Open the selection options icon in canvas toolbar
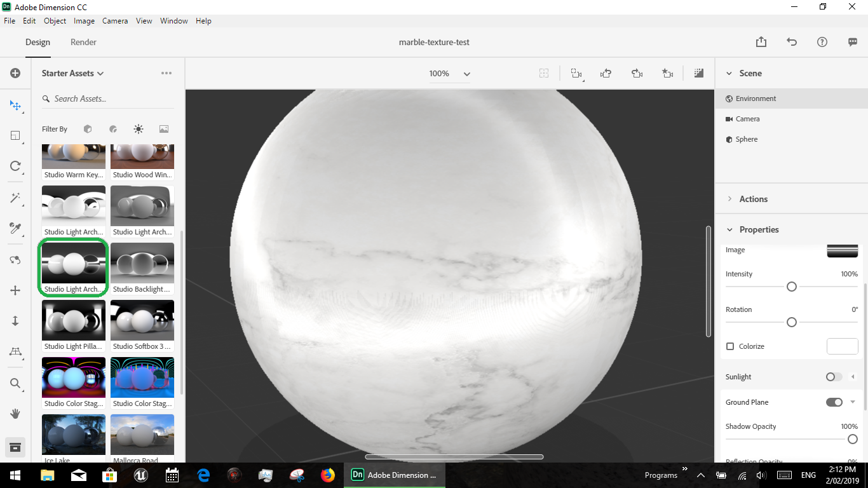 576,74
